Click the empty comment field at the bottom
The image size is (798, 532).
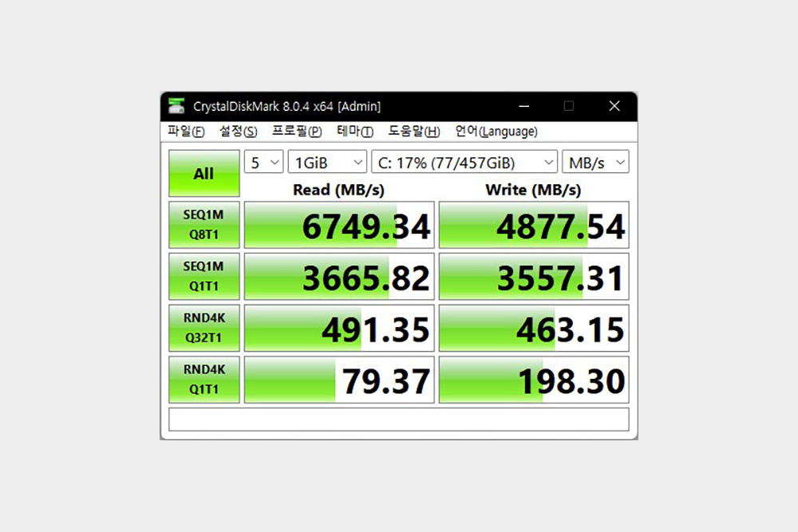pos(399,419)
